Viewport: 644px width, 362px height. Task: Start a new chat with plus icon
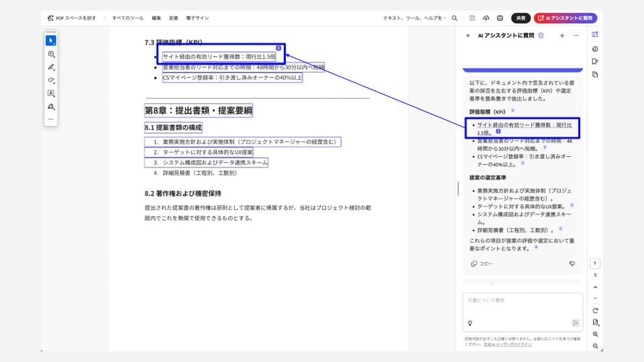click(x=562, y=35)
